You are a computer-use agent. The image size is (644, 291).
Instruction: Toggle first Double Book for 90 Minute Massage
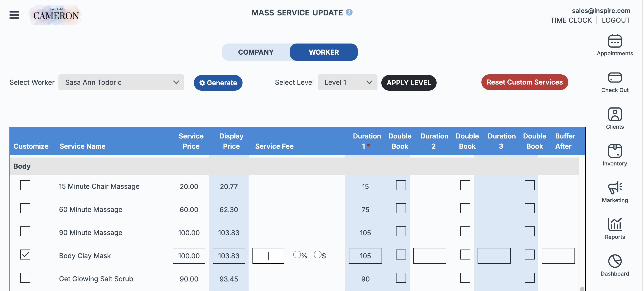401,232
